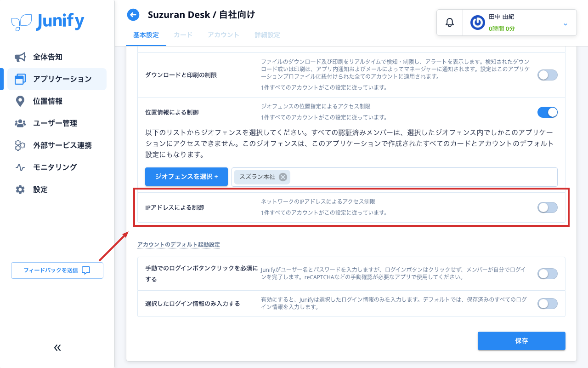This screenshot has height=368, width=588.
Task: Toggle ダウンロードと印刷の制限 switch
Action: [x=548, y=75]
